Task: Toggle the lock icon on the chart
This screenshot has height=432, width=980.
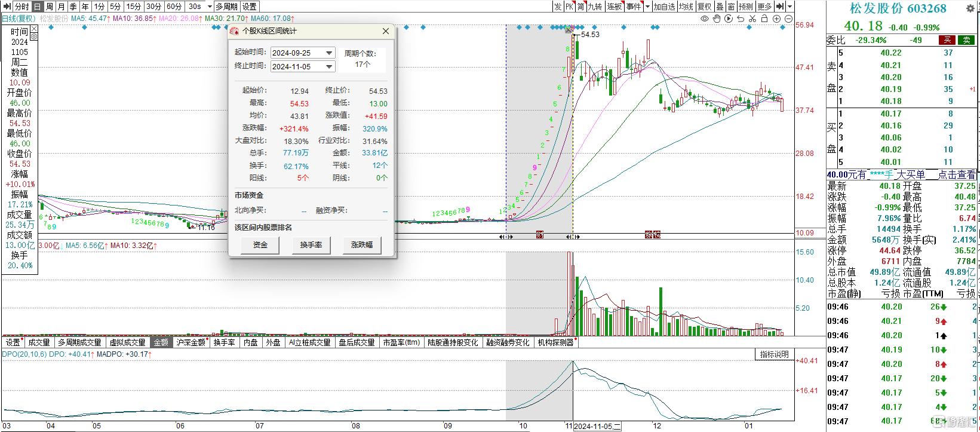Action: coord(765,19)
